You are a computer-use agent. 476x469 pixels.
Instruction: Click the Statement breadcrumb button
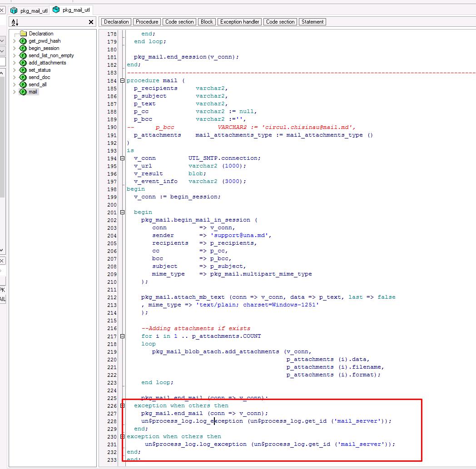[312, 22]
